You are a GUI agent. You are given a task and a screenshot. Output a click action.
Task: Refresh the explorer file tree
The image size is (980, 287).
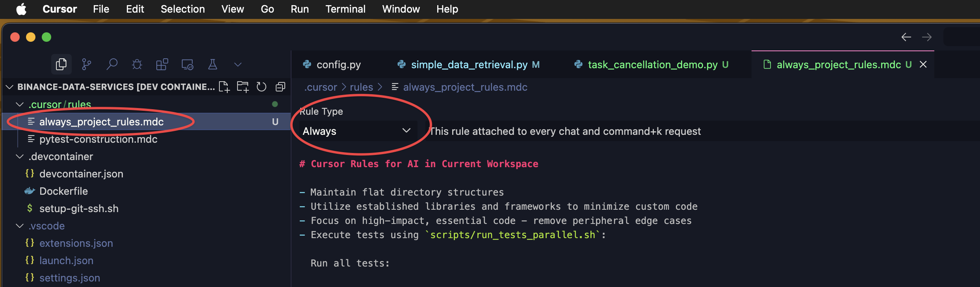262,87
